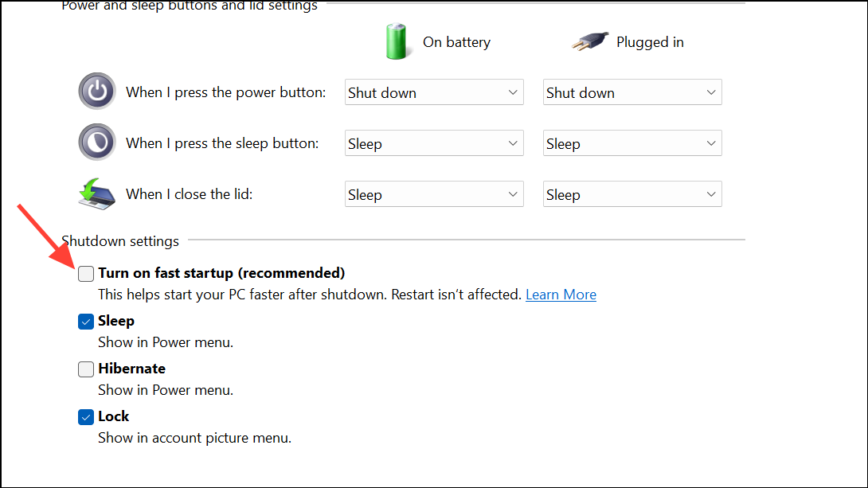The width and height of the screenshot is (868, 488).
Task: Click the On battery column header
Action: [456, 41]
